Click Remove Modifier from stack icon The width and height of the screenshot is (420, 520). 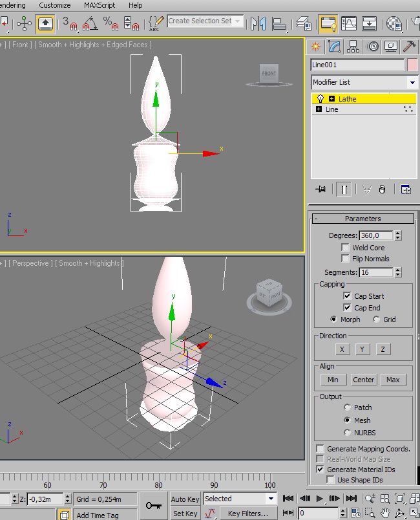click(383, 190)
